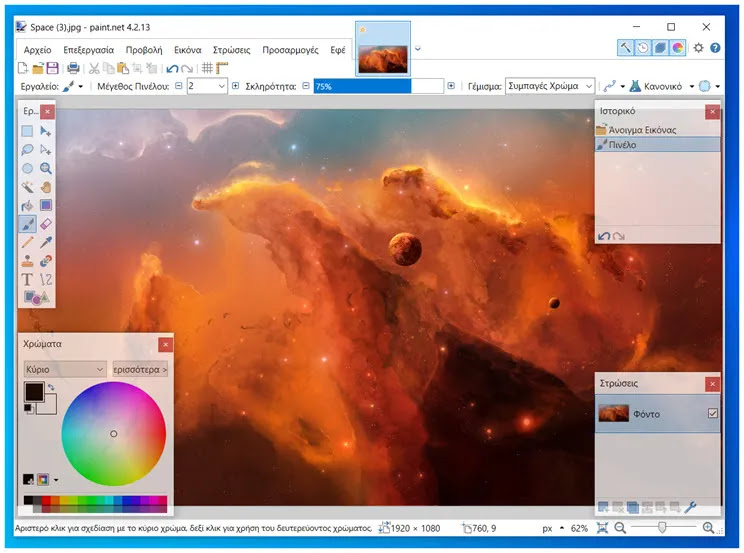This screenshot has height=553, width=744.
Task: Select the Recolor tool
Action: pos(46,261)
